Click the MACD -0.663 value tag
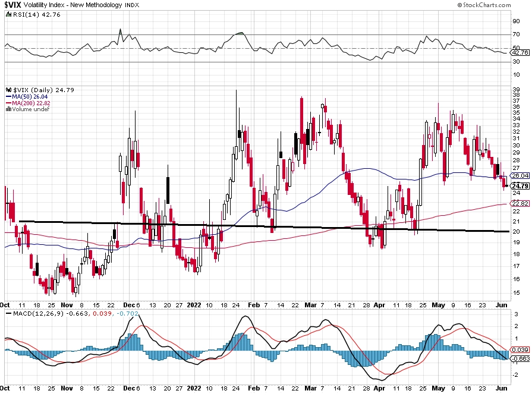The width and height of the screenshot is (532, 400). pyautogui.click(x=520, y=358)
